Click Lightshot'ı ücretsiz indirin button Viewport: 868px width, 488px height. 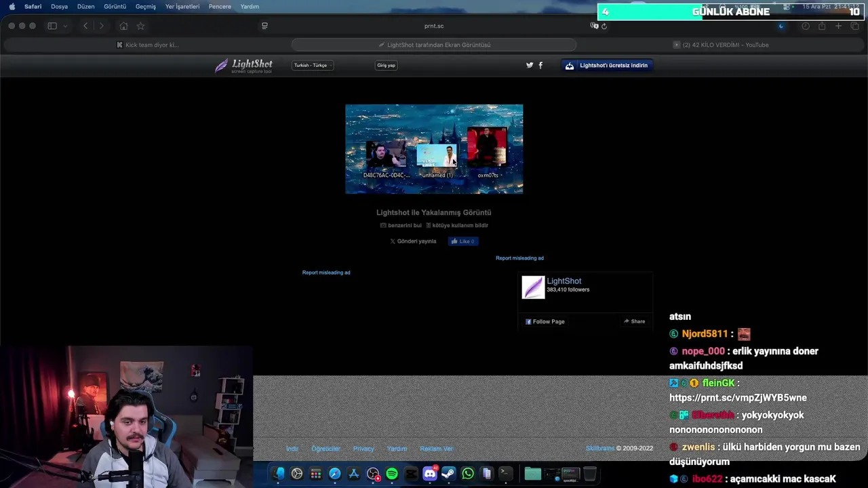pyautogui.click(x=607, y=65)
